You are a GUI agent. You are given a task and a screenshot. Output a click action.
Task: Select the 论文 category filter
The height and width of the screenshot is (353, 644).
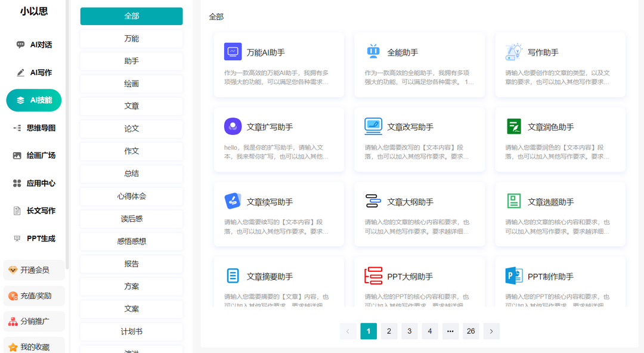[x=131, y=128]
